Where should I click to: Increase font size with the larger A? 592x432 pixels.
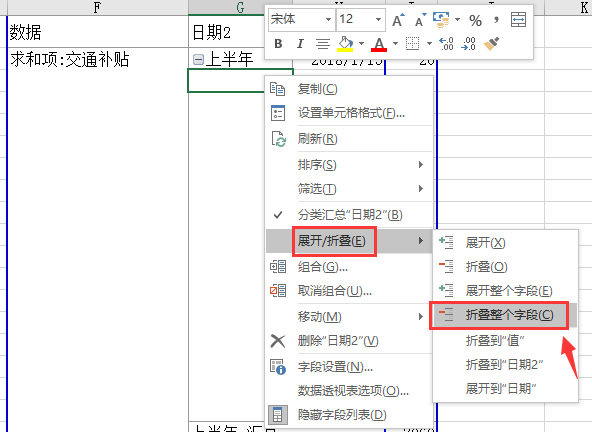coord(398,20)
